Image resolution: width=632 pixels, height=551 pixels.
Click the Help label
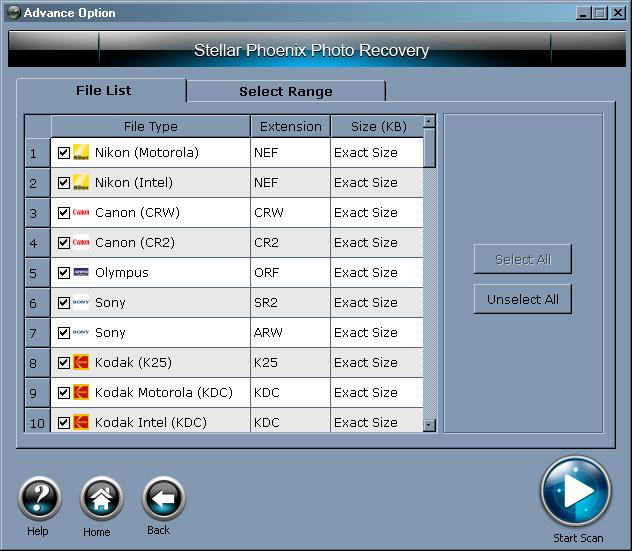tap(37, 531)
